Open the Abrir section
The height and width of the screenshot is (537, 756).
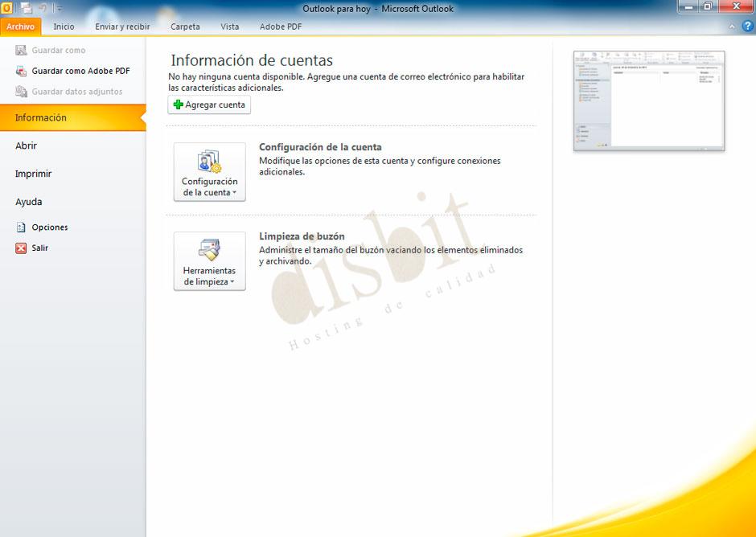pos(25,146)
